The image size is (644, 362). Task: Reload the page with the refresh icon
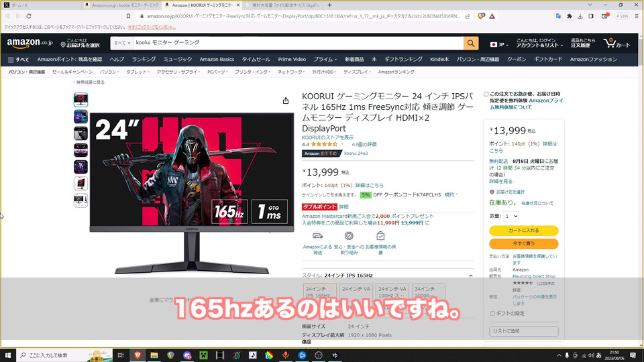29,16
